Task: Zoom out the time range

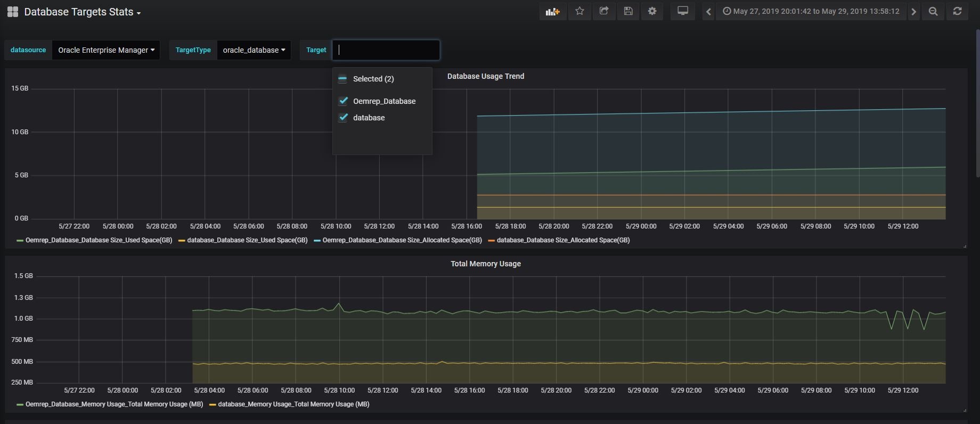Action: coord(933,11)
